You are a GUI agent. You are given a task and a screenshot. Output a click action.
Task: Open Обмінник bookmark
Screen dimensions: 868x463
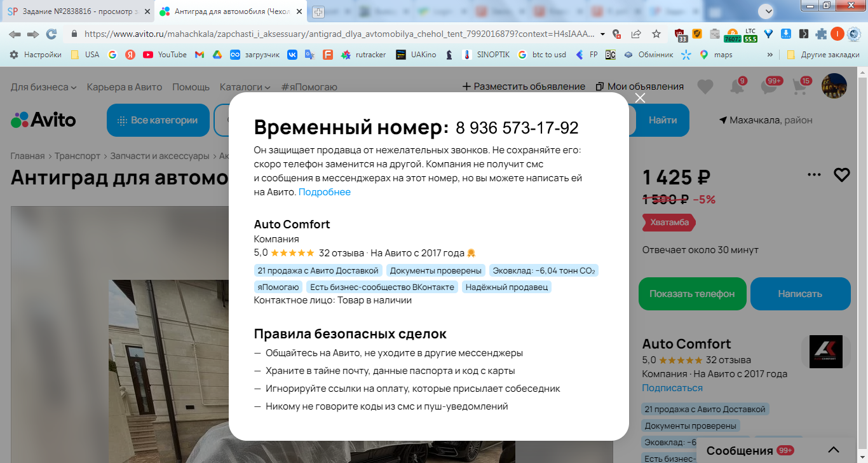point(648,55)
